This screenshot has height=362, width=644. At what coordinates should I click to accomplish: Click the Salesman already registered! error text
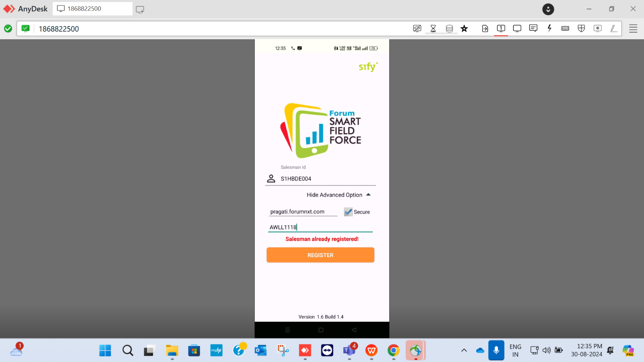click(322, 239)
